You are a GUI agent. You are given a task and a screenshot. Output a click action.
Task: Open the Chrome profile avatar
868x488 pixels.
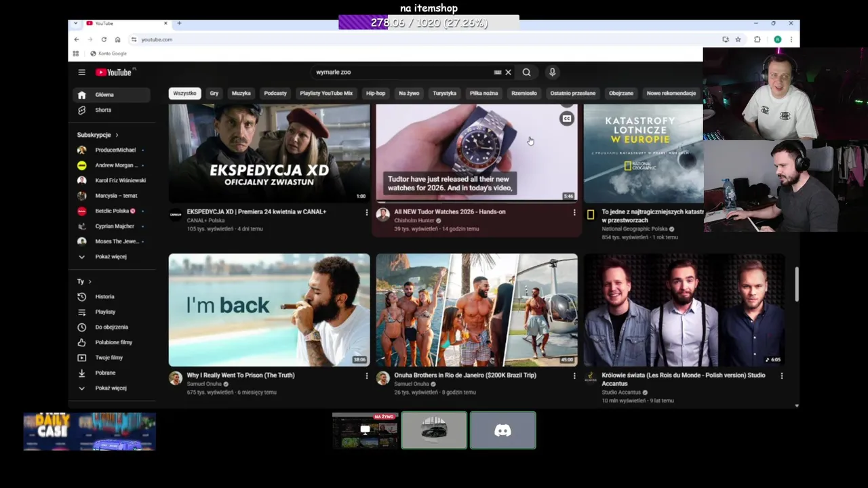click(778, 39)
